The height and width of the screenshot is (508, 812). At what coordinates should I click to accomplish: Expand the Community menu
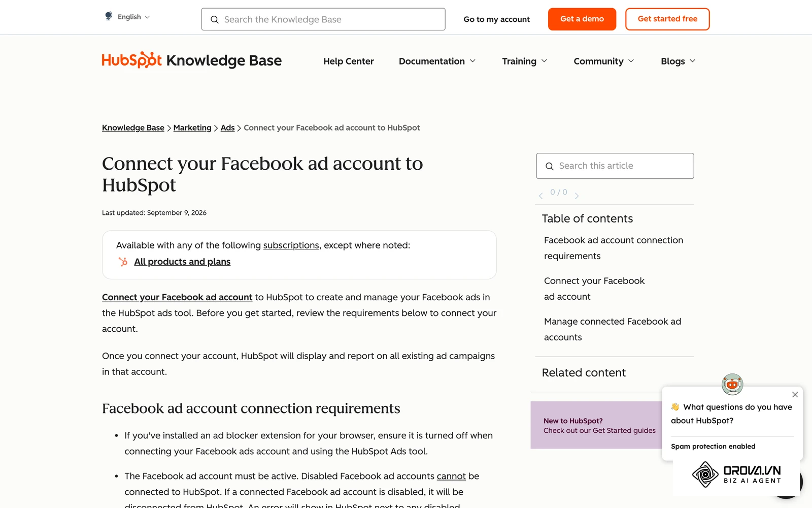coord(604,61)
